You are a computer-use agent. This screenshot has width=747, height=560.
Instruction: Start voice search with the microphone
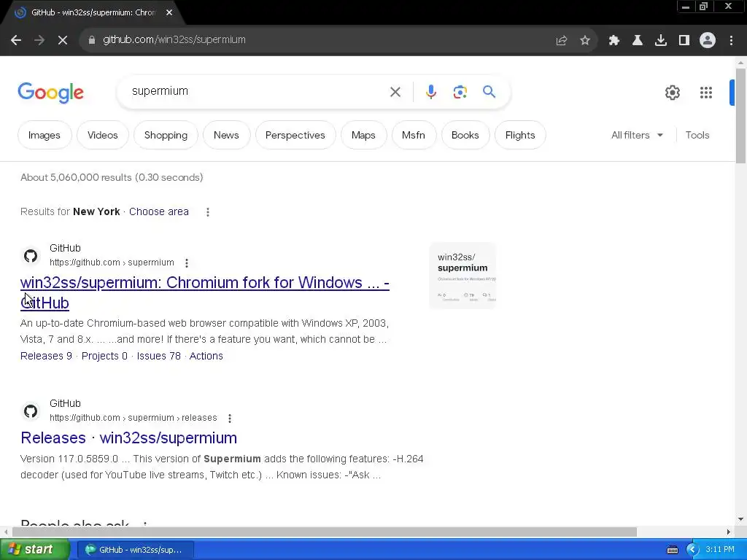[x=430, y=92]
